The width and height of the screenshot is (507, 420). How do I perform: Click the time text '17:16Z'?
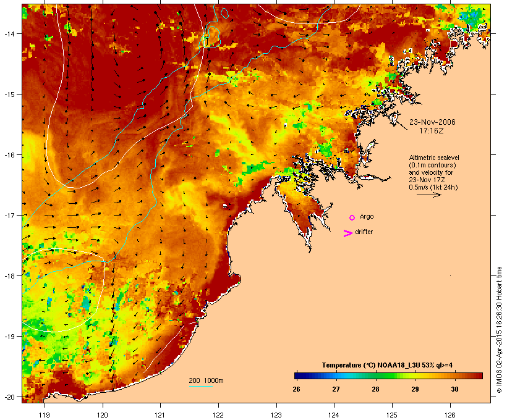(432, 131)
